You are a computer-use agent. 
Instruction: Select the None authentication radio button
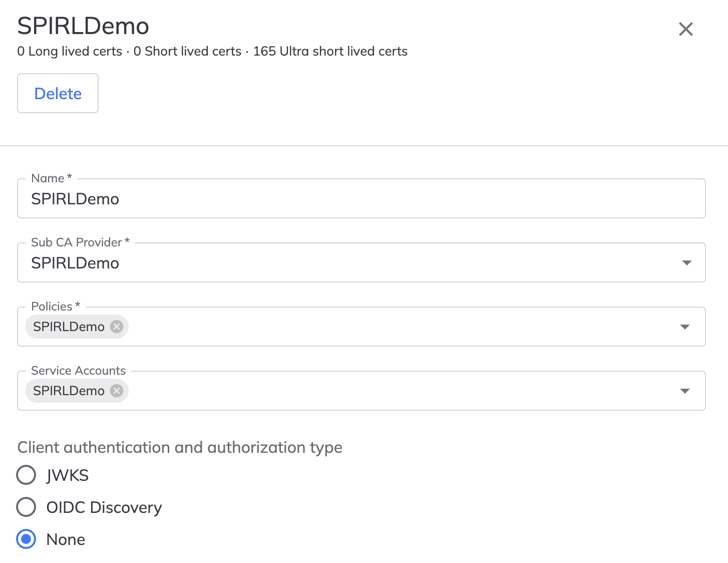26,539
